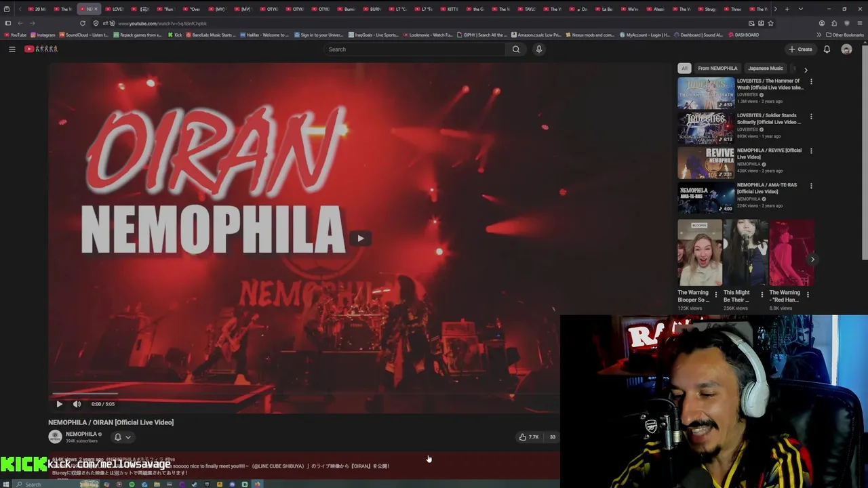Open the Windows Start button

pos(5,484)
